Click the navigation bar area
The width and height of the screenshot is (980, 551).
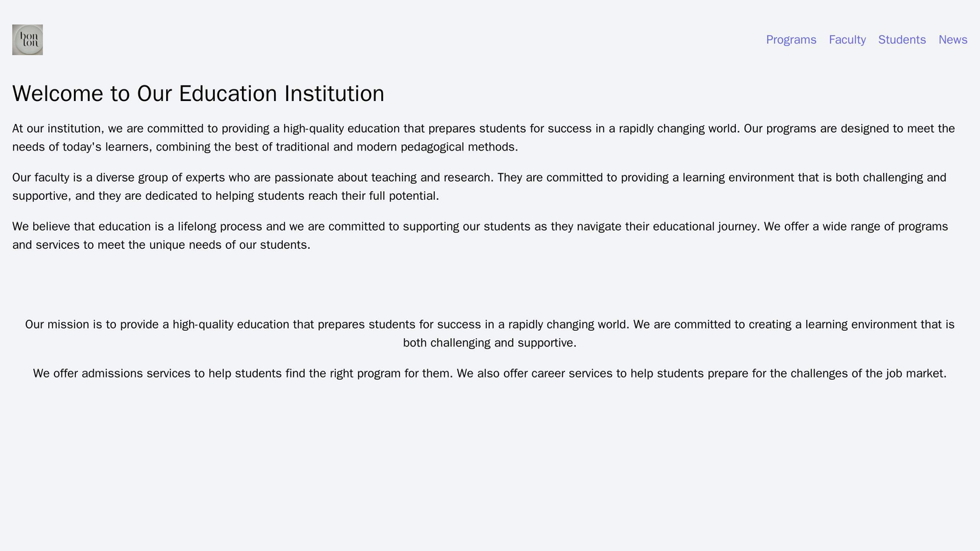pyautogui.click(x=490, y=39)
